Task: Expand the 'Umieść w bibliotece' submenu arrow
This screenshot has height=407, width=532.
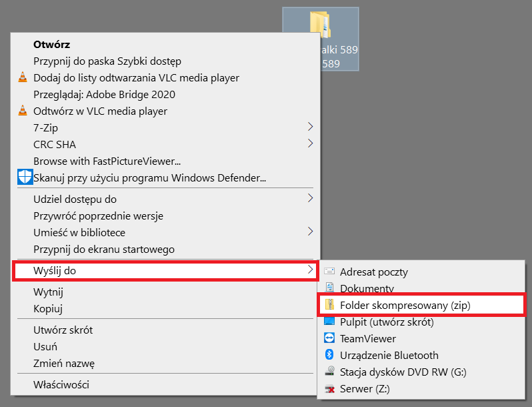Action: click(x=310, y=232)
